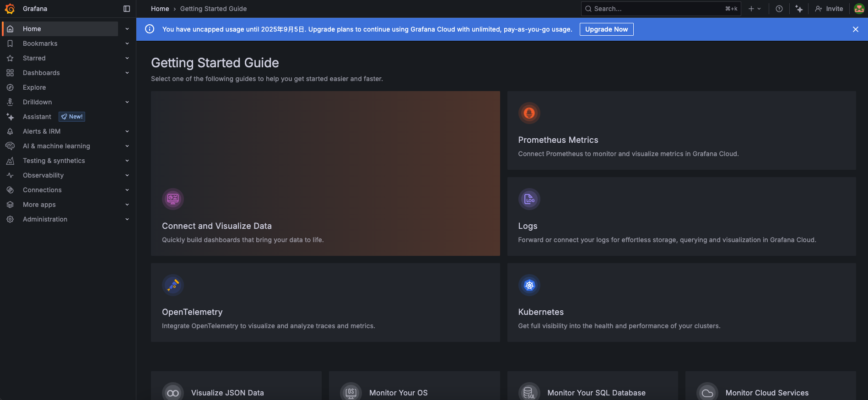Image resolution: width=868 pixels, height=400 pixels.
Task: Click the Assistant sparkle icon in sidebar
Action: tap(10, 117)
